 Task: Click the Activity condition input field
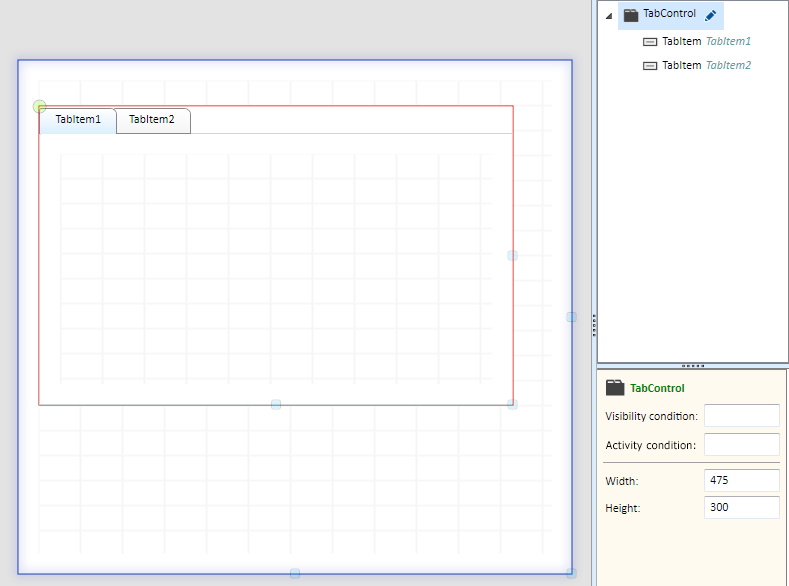(x=742, y=445)
